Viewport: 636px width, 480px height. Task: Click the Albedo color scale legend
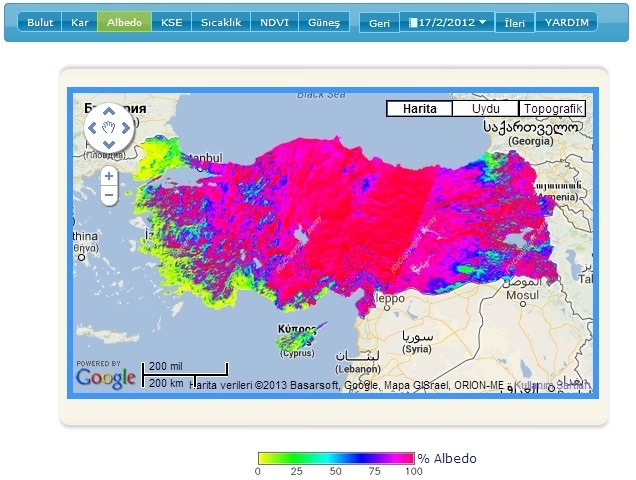[x=335, y=458]
